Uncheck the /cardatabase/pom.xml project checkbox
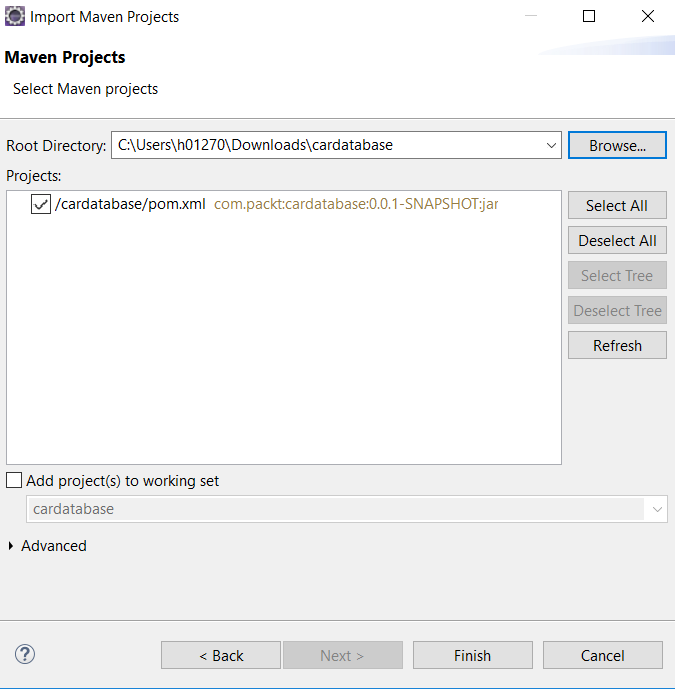675x689 pixels. coord(41,204)
